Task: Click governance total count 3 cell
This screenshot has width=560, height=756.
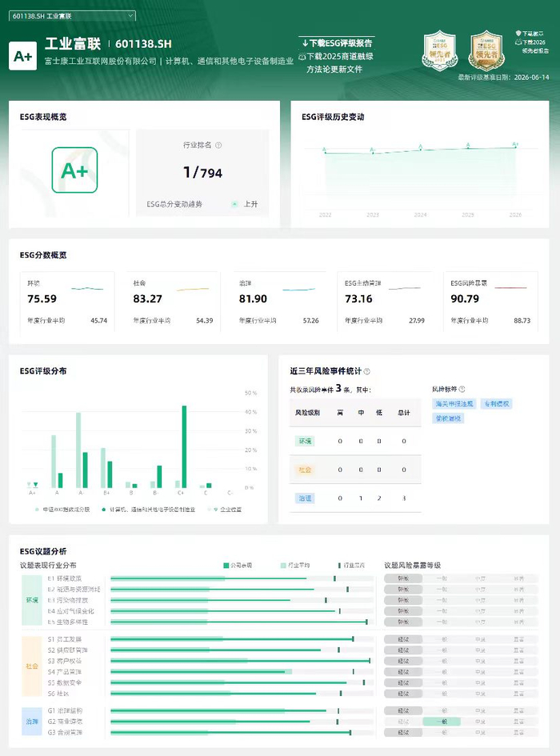Action: [x=404, y=498]
